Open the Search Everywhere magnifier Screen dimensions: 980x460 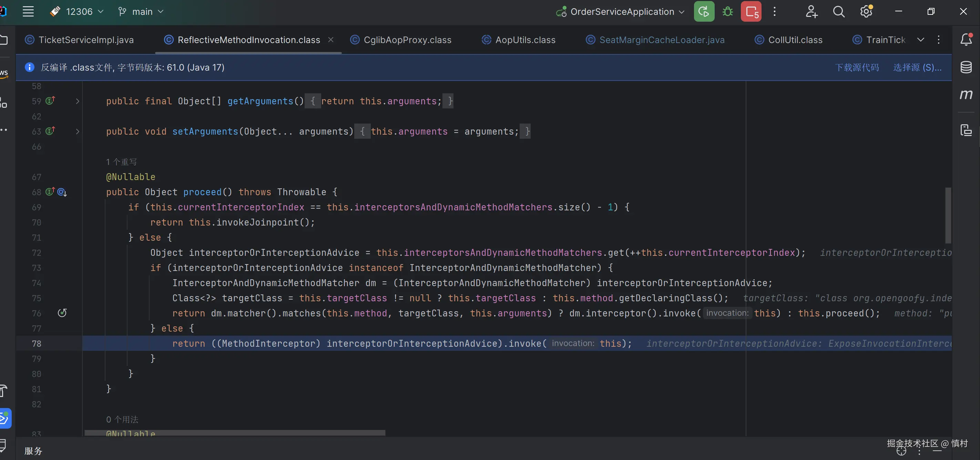point(838,11)
